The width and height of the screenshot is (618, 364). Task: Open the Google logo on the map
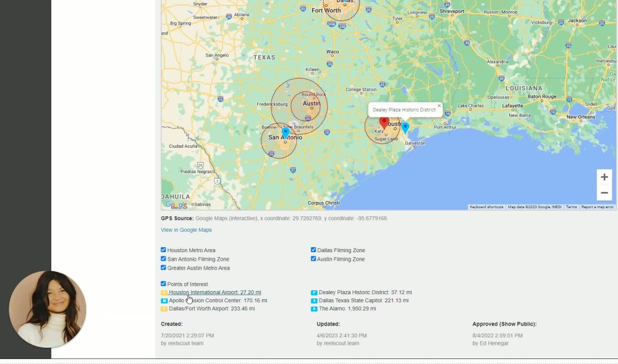tap(176, 205)
